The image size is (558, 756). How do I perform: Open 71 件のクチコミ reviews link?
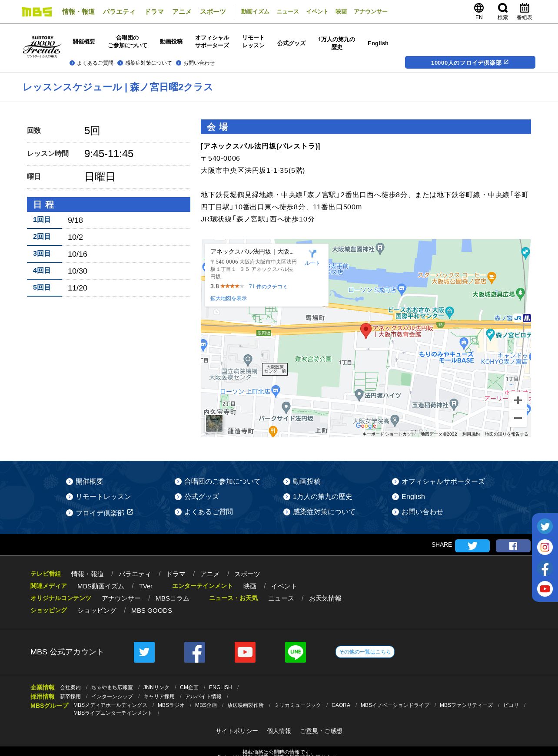(268, 287)
